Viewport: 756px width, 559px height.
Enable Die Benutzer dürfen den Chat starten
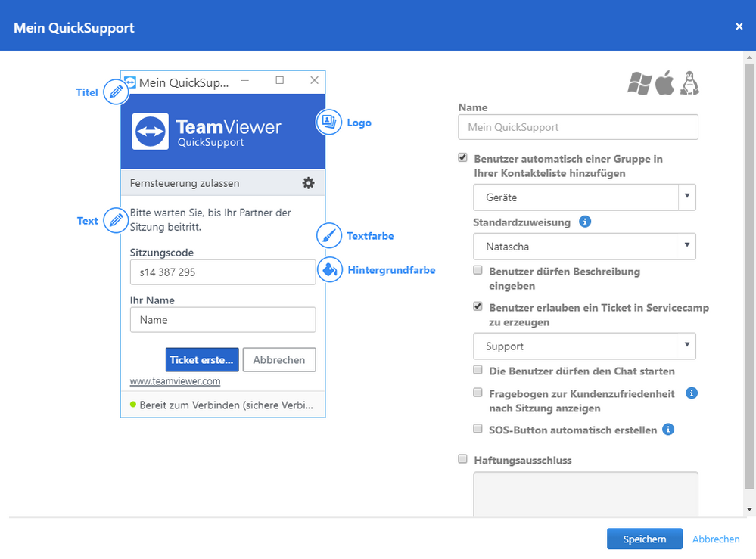coord(478,370)
